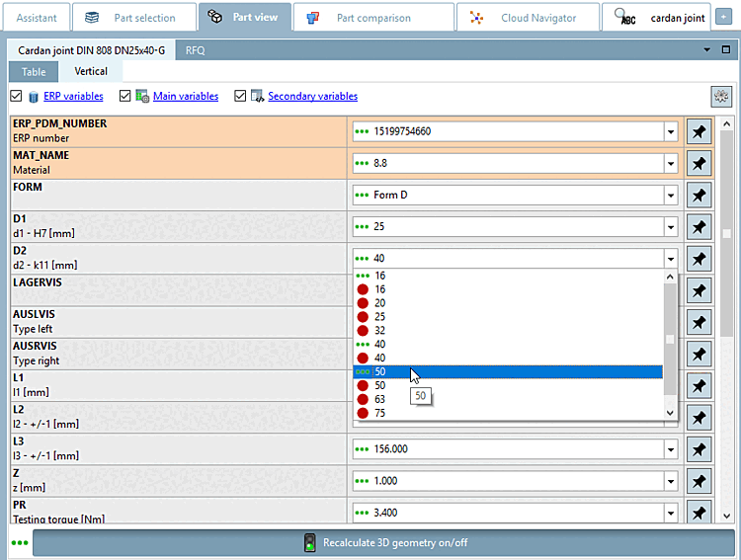This screenshot has width=741, height=560.
Task: Pin the PR Testing torque row
Action: click(x=699, y=513)
